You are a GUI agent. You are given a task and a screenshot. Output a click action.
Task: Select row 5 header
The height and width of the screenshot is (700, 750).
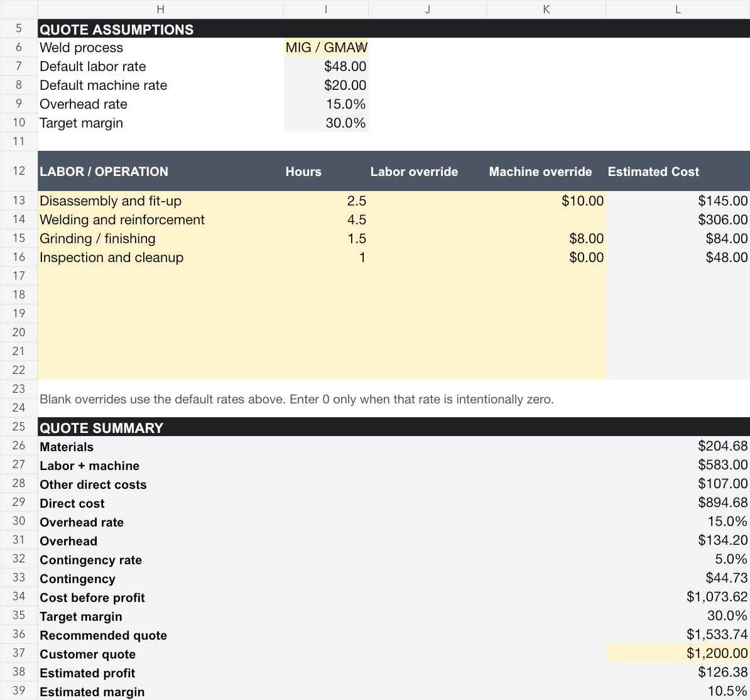point(19,28)
